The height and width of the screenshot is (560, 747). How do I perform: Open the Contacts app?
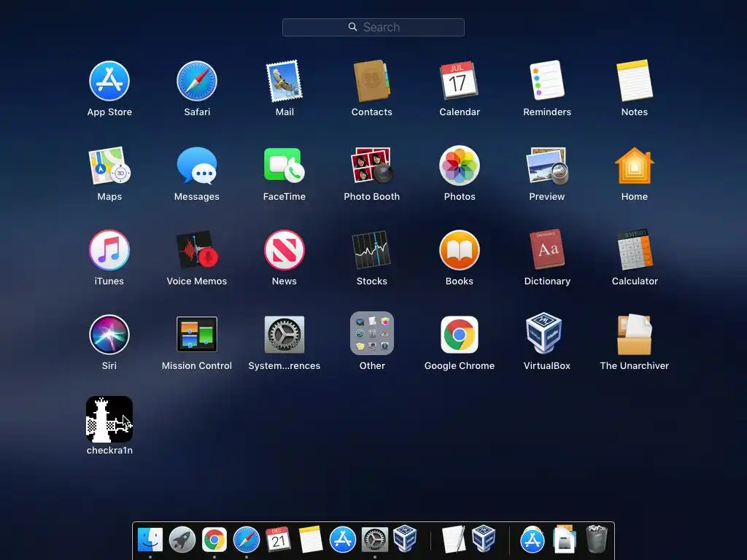tap(371, 81)
